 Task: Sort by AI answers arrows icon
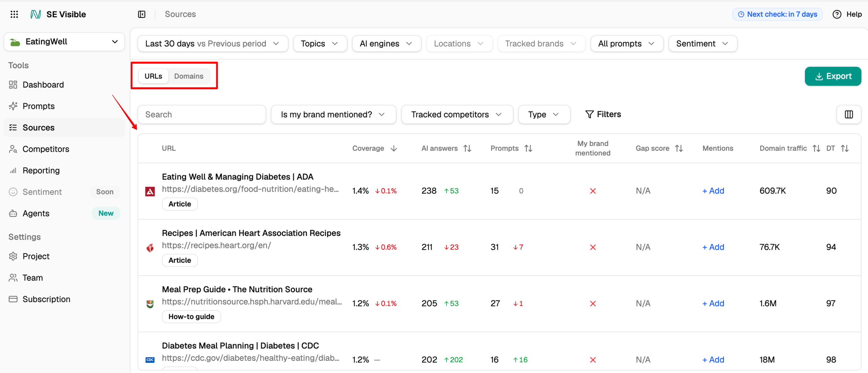pos(467,148)
